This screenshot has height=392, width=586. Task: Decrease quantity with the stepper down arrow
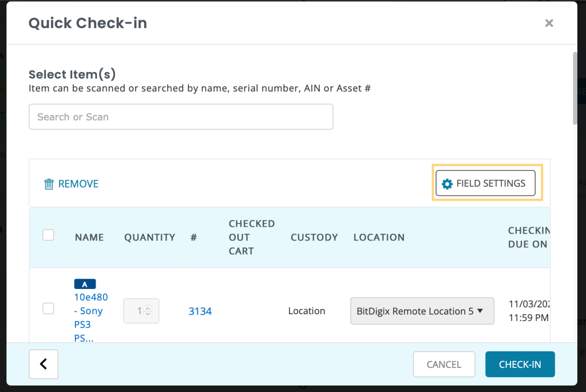coord(148,314)
